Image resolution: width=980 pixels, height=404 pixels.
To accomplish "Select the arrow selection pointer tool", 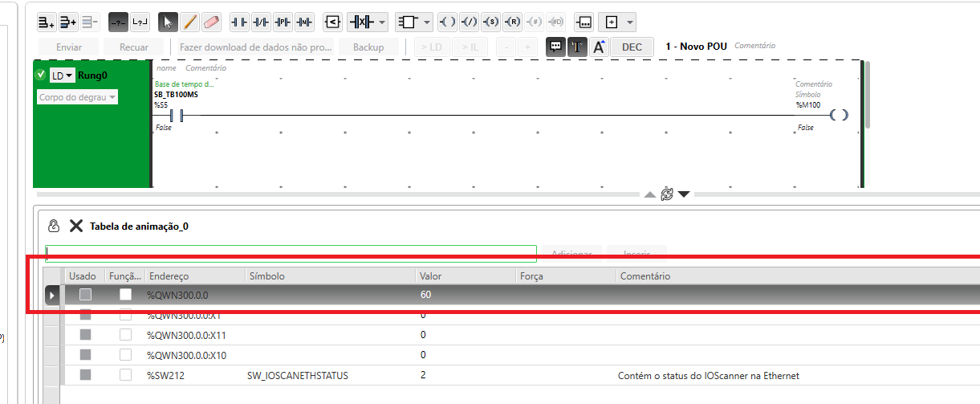I will click(x=169, y=22).
